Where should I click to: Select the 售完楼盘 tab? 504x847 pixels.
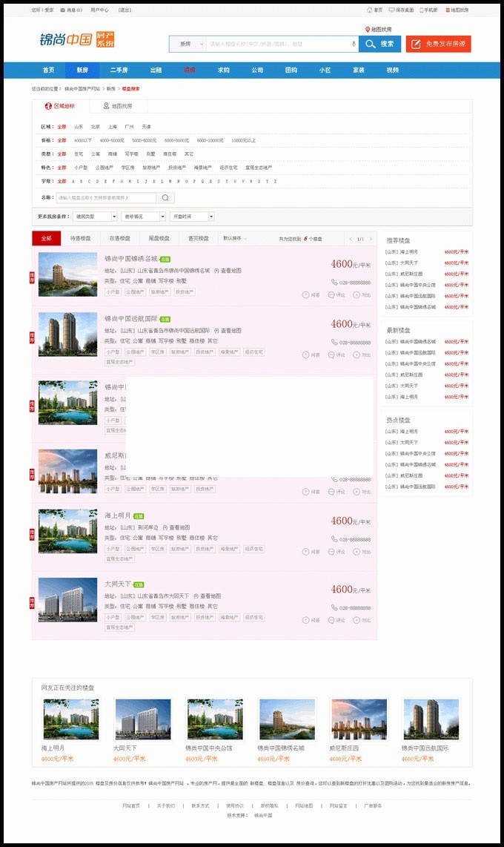coord(199,238)
